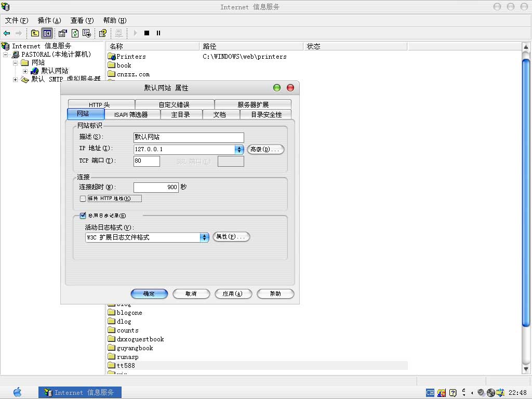This screenshot has width=532, height=399.
Task: Switch to the 主目录 tab
Action: (180, 115)
